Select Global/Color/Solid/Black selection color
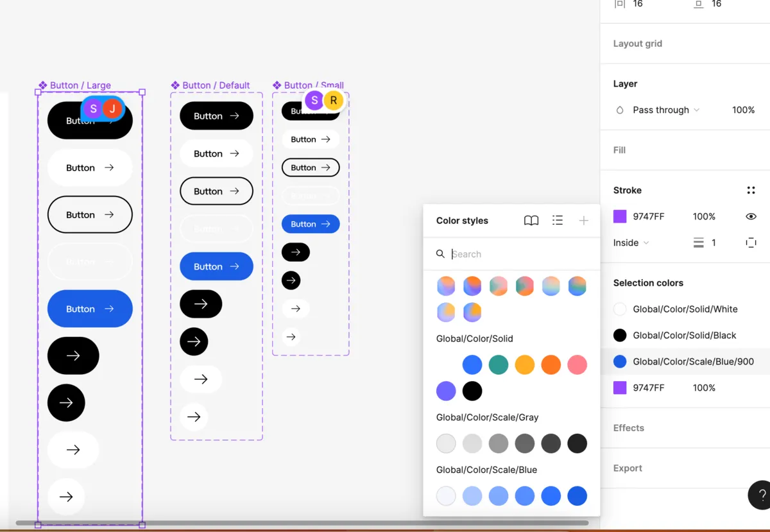770x532 pixels. [684, 336]
